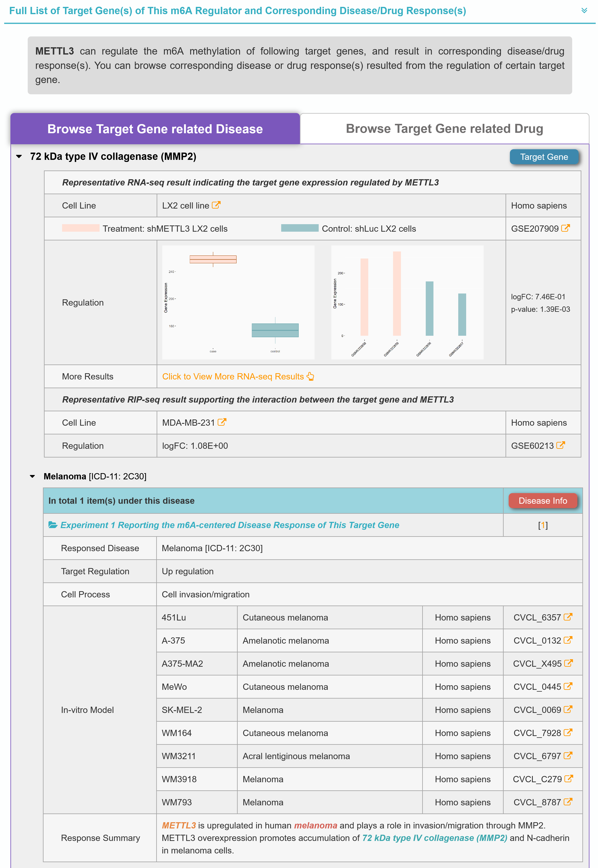Open CVCL_6357 external link icon
The width and height of the screenshot is (598, 868).
pyautogui.click(x=568, y=617)
